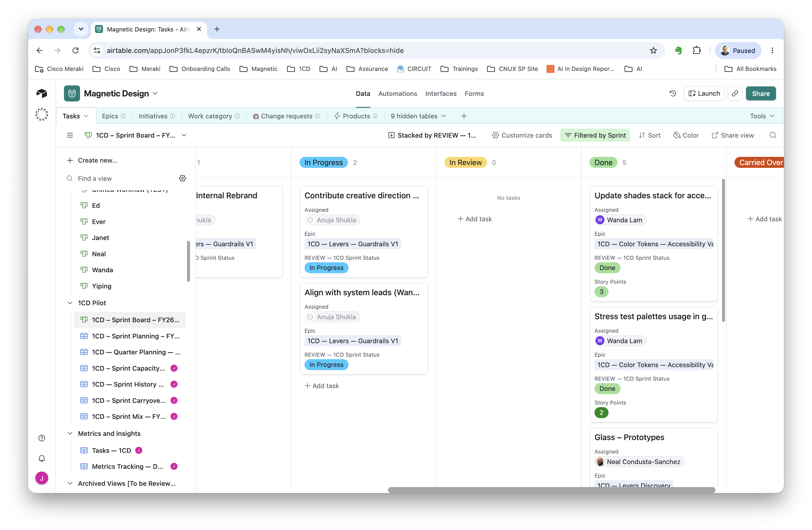Open the Forms tab
This screenshot has height=530, width=812.
pos(474,93)
